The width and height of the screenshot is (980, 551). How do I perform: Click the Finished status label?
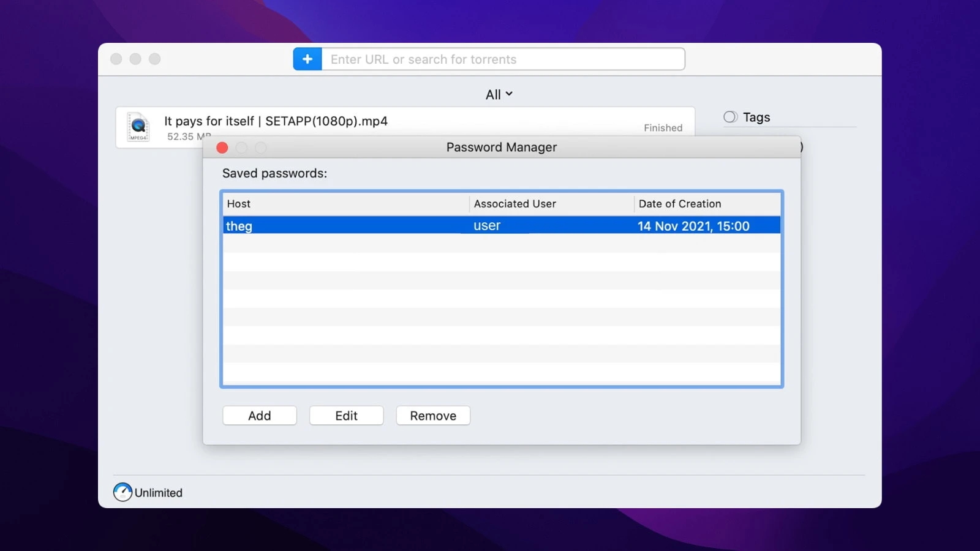point(663,127)
